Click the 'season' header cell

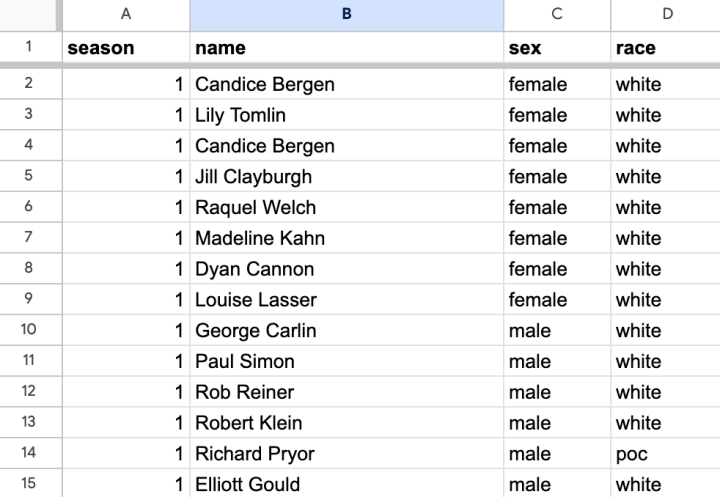click(126, 47)
